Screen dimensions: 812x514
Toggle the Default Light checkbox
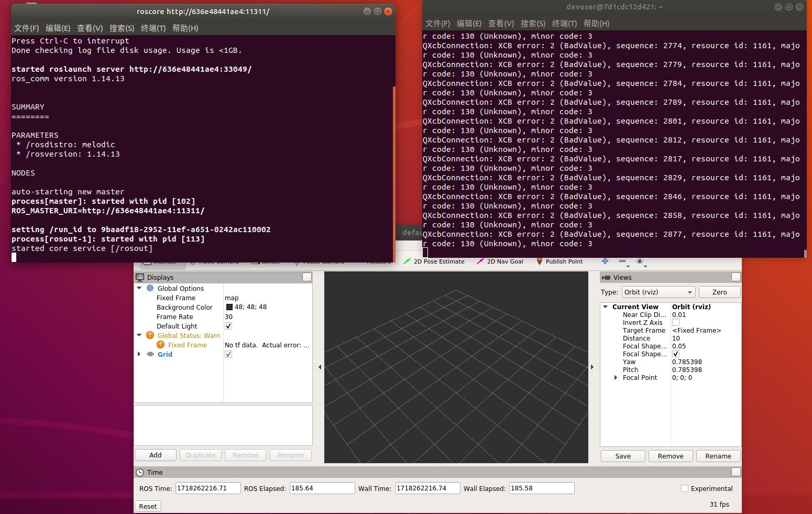[228, 326]
